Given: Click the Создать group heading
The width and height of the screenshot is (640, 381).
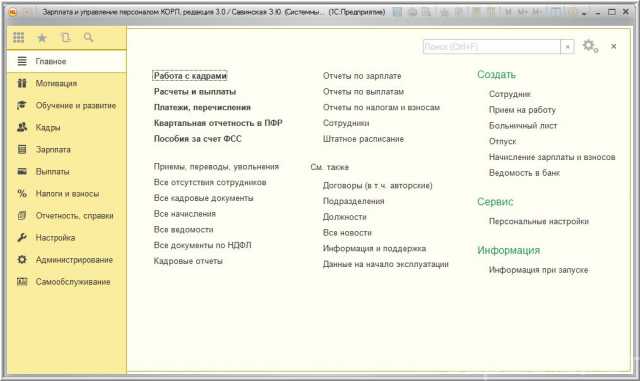Looking at the screenshot, I should point(496,75).
